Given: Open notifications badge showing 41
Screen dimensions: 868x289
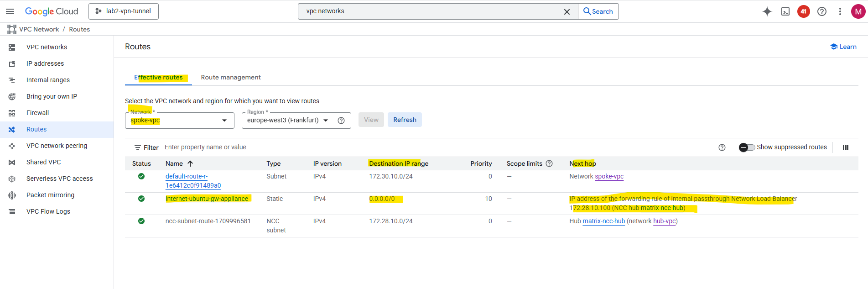Looking at the screenshot, I should (803, 11).
